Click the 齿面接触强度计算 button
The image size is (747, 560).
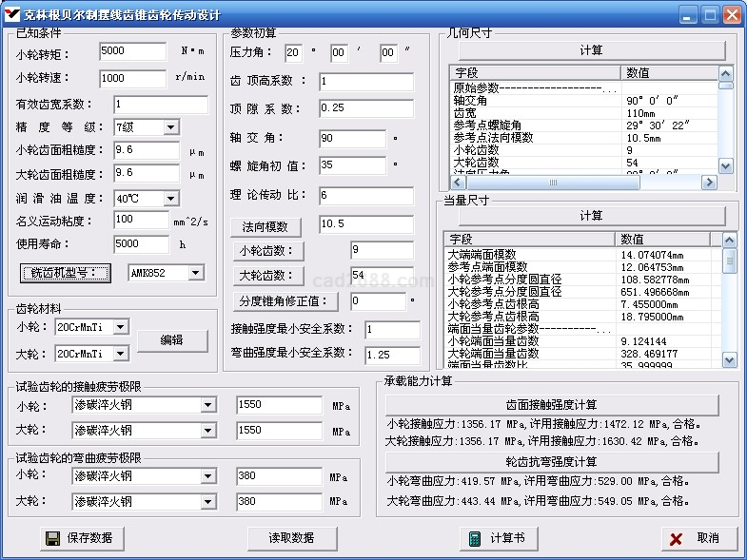click(x=551, y=405)
